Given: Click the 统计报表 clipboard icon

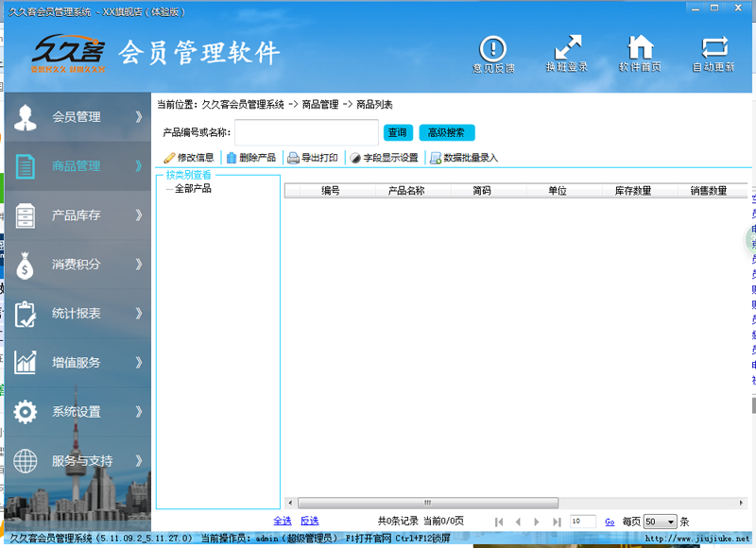Looking at the screenshot, I should [26, 314].
